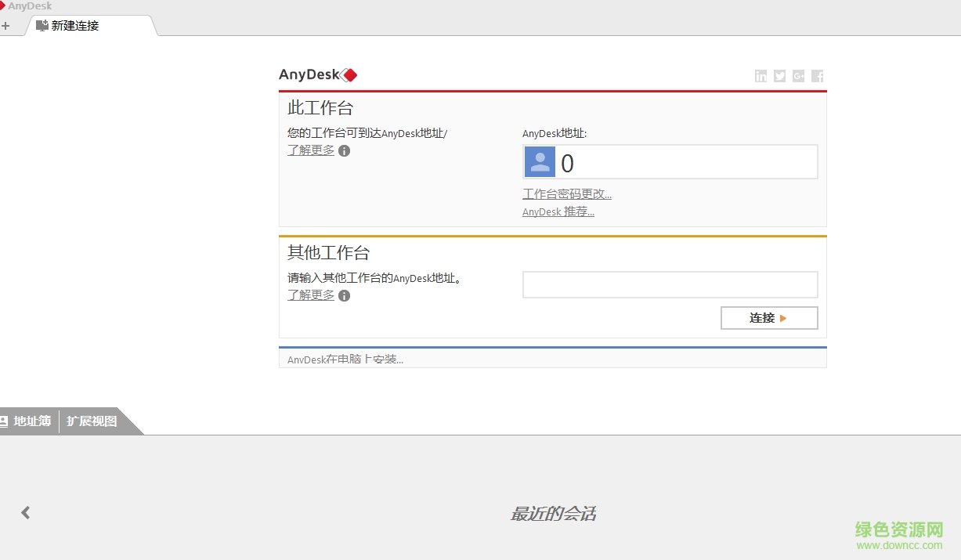Open a new tab with the plus icon

[6, 24]
